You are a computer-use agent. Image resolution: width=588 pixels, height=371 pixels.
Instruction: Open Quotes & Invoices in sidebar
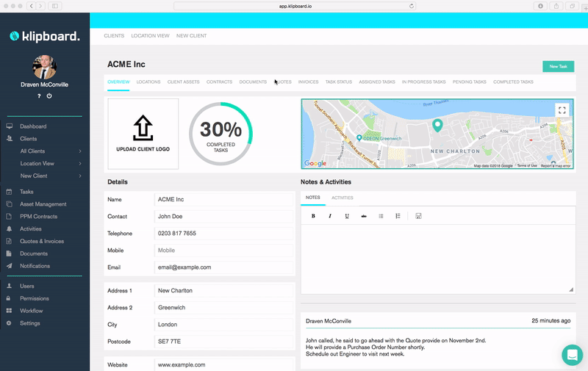(42, 241)
